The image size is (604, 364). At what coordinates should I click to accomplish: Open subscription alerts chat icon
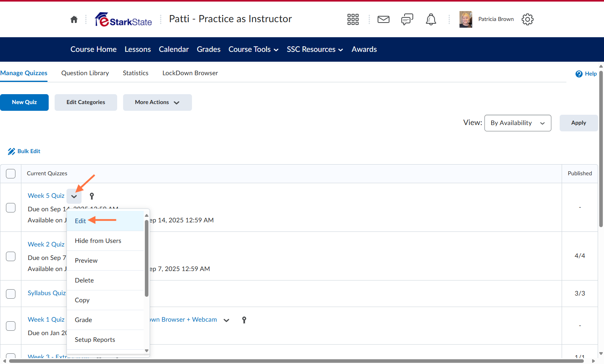[407, 19]
